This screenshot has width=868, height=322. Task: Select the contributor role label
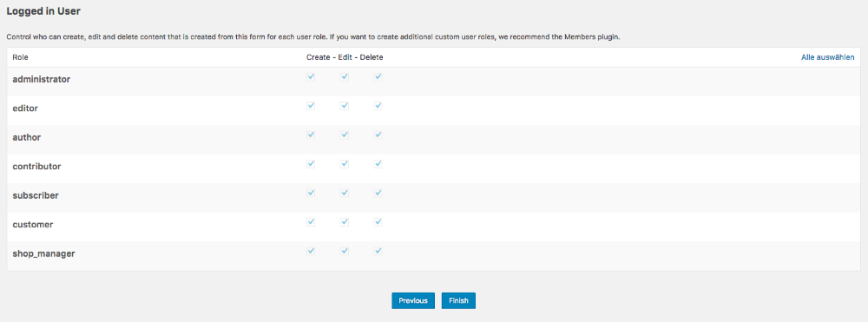(36, 166)
